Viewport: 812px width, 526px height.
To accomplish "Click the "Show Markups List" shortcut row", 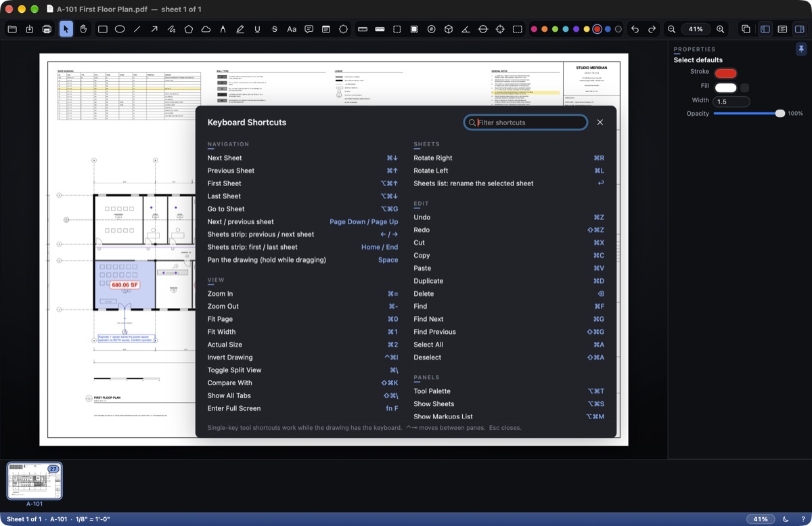I will coord(509,416).
